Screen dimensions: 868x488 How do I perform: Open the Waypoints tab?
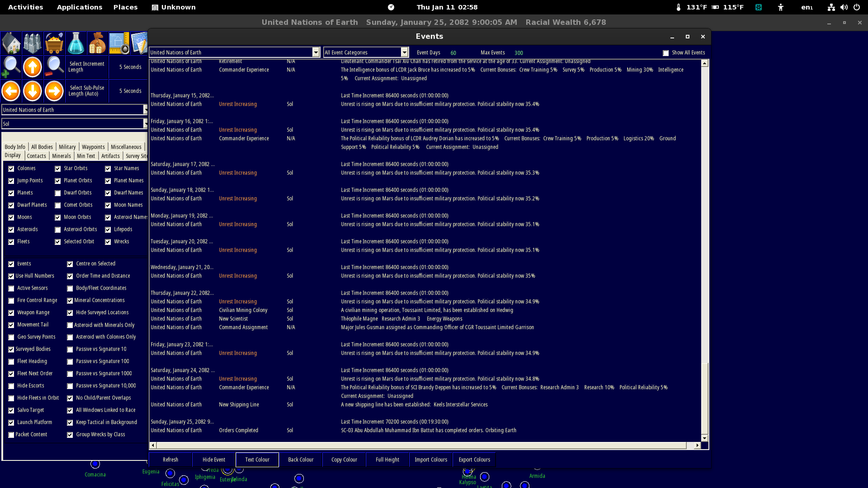(93, 147)
